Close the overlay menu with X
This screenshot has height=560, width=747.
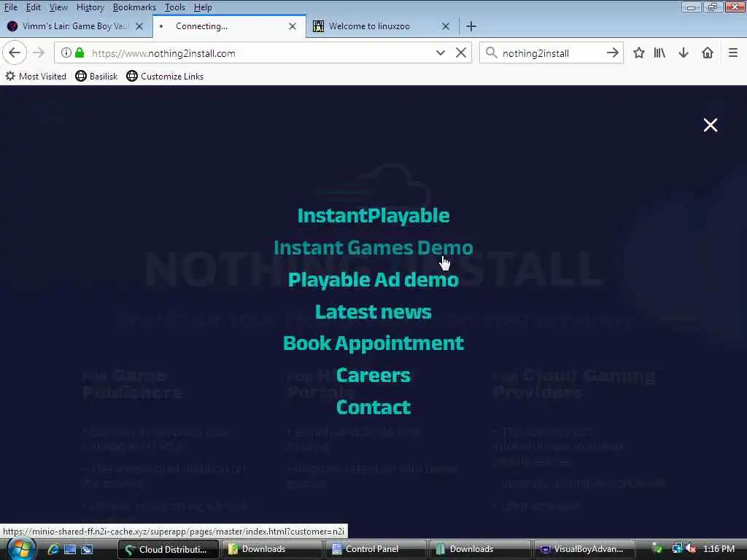click(710, 125)
